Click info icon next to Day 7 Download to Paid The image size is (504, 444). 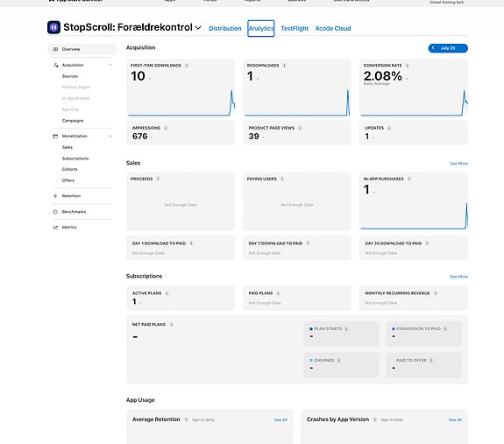[308, 243]
